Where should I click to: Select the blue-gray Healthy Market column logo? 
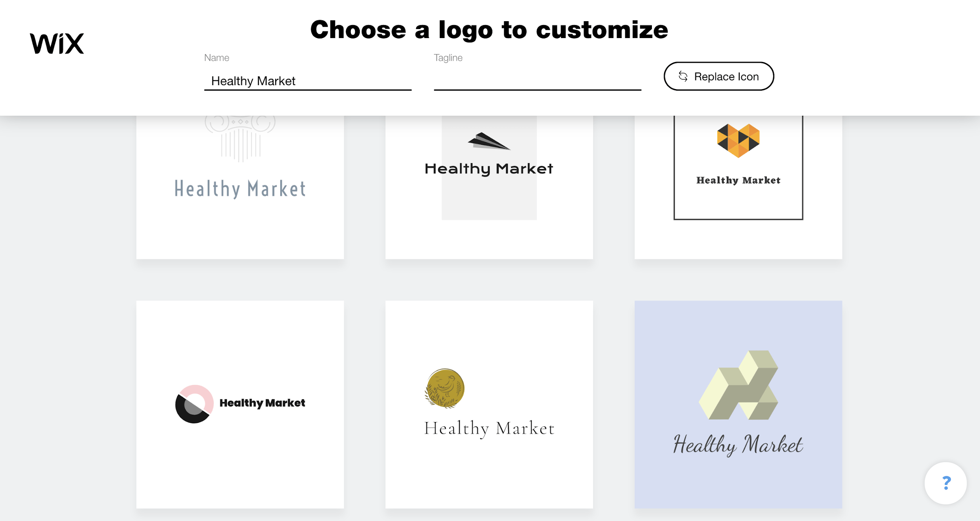coord(240,187)
